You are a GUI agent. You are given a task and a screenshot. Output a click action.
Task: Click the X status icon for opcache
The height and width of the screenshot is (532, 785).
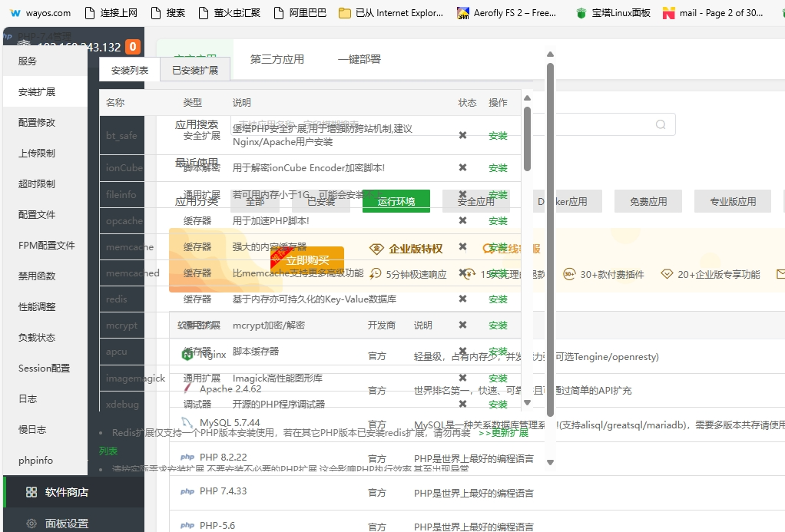point(462,221)
